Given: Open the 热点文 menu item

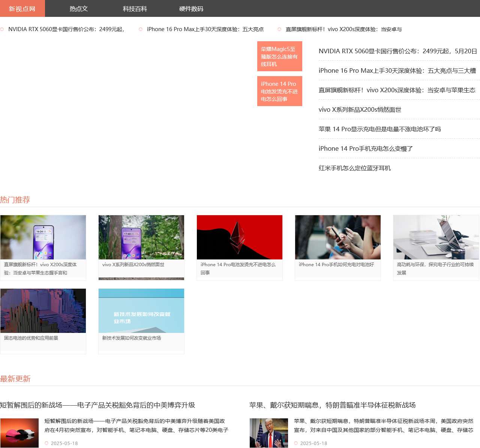Looking at the screenshot, I should point(79,9).
